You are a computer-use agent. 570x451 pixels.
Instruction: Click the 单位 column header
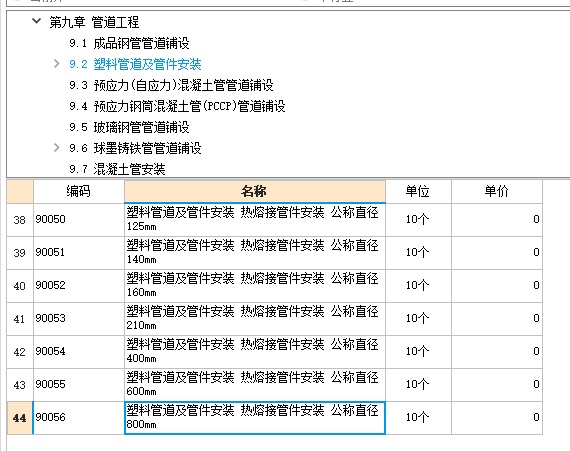(418, 191)
